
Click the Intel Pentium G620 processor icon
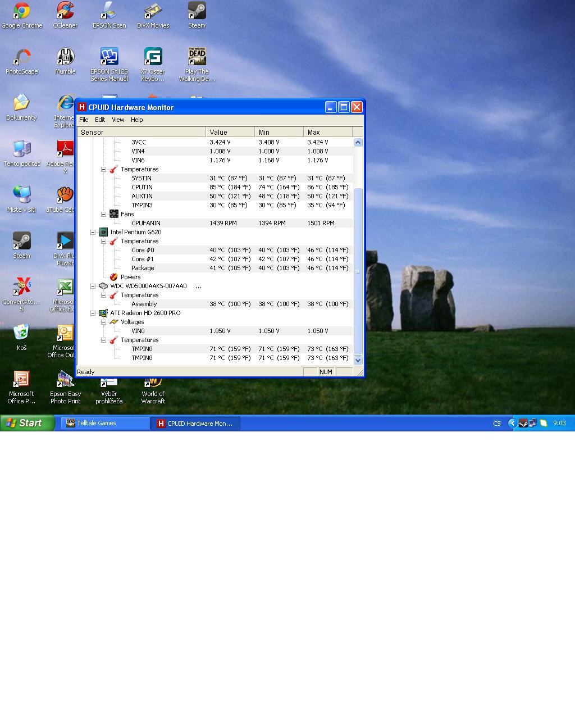click(103, 232)
